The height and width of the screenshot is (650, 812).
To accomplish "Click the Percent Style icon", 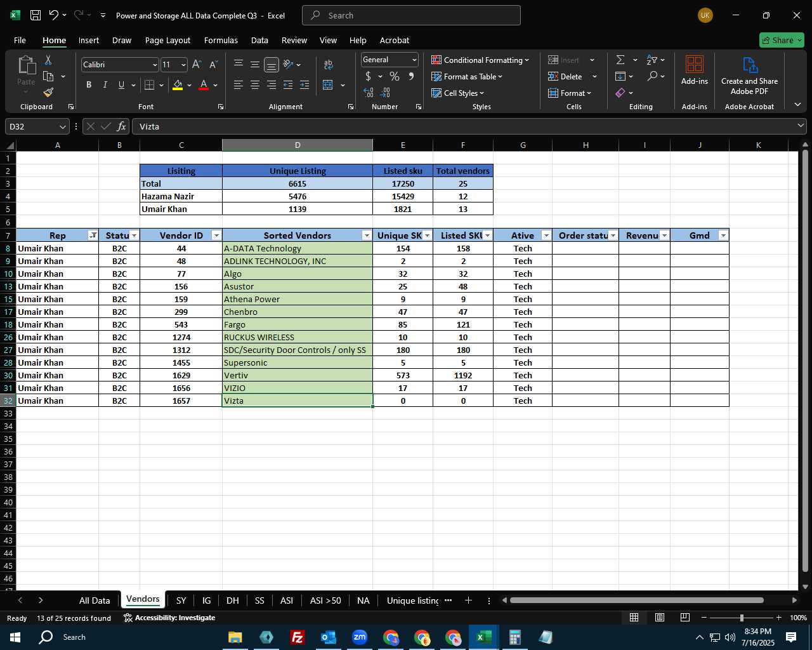I will click(395, 76).
